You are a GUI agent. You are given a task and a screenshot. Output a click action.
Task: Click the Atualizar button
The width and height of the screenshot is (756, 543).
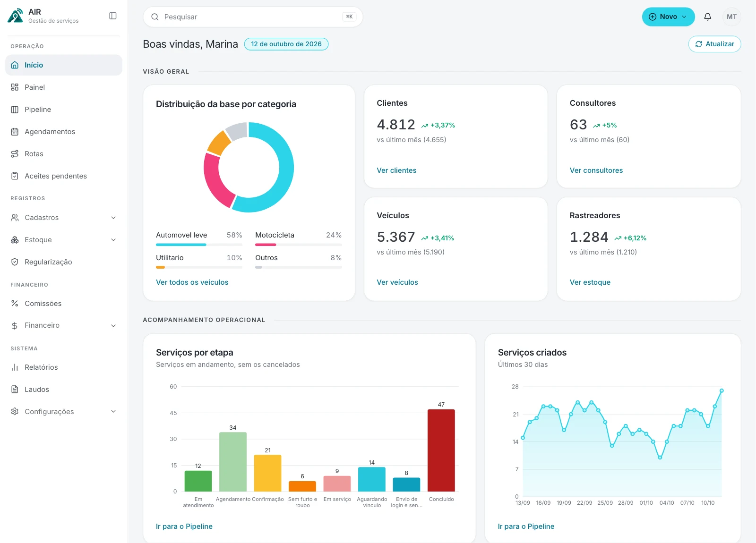[714, 44]
